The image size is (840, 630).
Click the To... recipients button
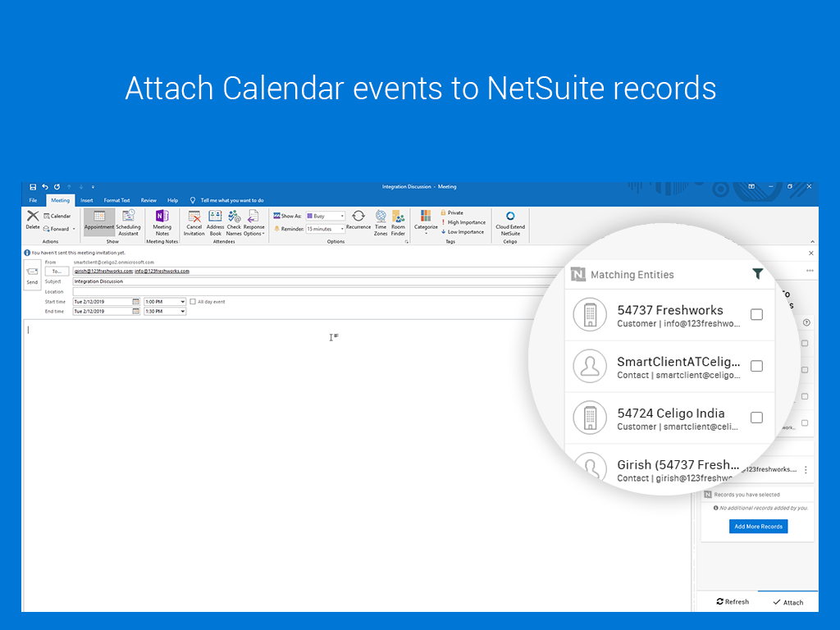coord(57,272)
